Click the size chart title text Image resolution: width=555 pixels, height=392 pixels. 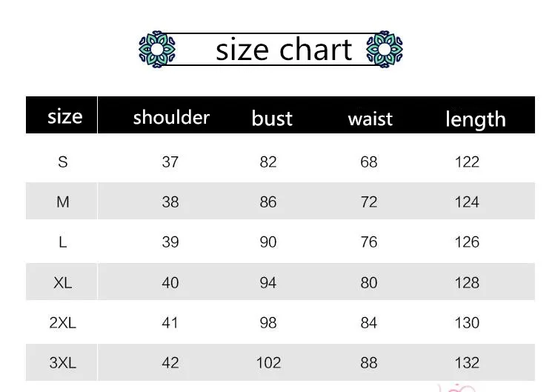click(x=284, y=50)
